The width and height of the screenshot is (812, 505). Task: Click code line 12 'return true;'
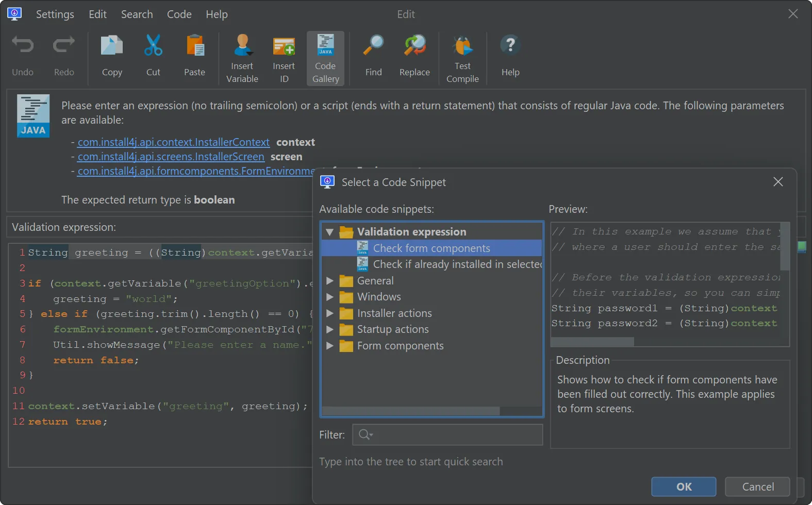[68, 422]
